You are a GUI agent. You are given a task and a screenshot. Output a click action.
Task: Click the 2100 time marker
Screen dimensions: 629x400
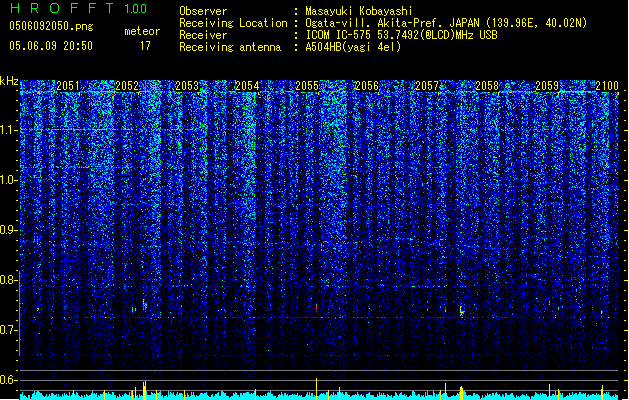607,86
